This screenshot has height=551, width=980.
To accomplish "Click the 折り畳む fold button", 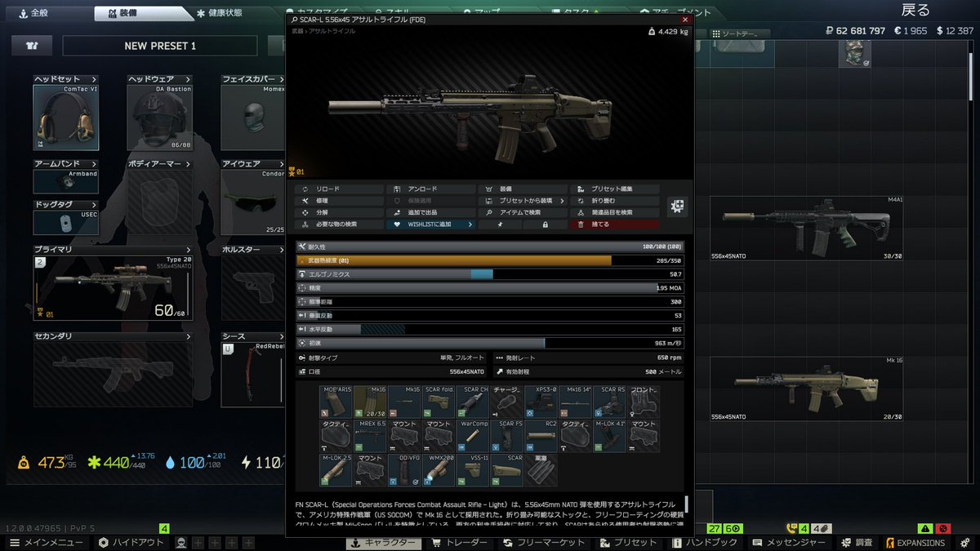I will point(614,201).
